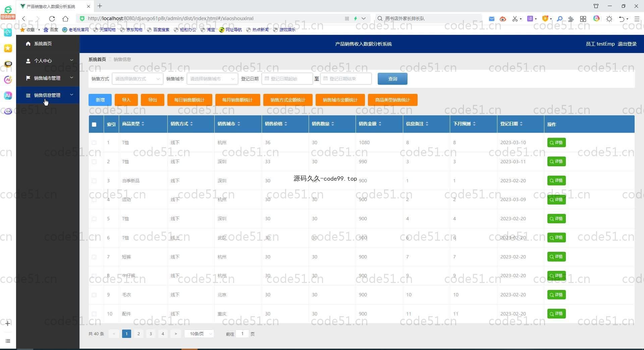
Task: Click the mail icon in browser toolbar
Action: [491, 19]
